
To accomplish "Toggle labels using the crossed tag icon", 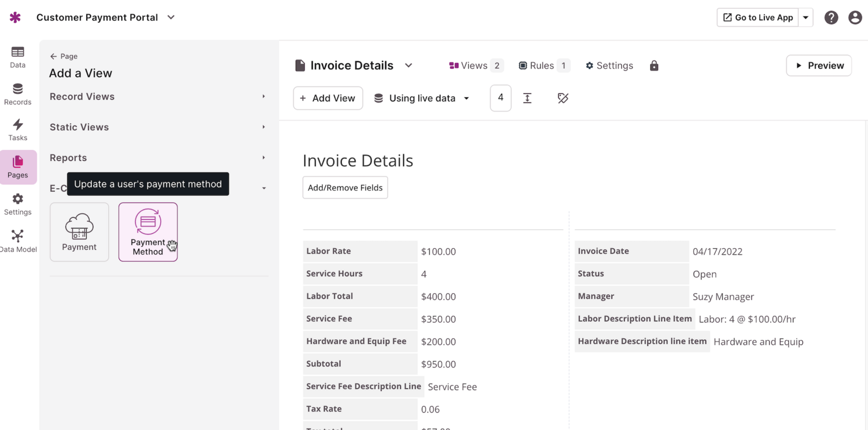I will pyautogui.click(x=563, y=98).
